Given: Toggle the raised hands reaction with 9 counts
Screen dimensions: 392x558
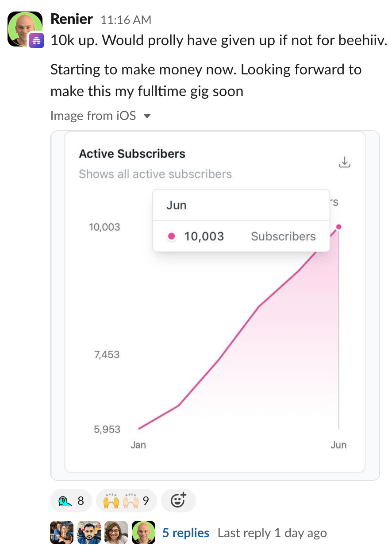Looking at the screenshot, I should 126,501.
